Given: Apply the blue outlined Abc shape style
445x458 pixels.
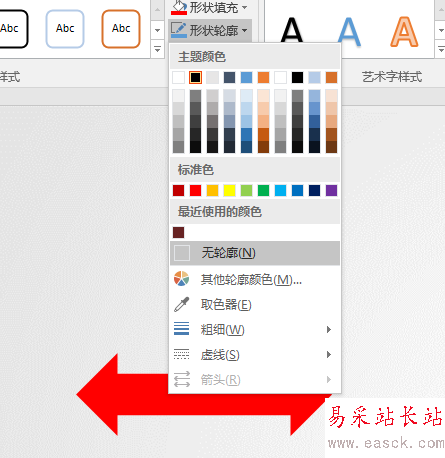Looking at the screenshot, I should (65, 29).
